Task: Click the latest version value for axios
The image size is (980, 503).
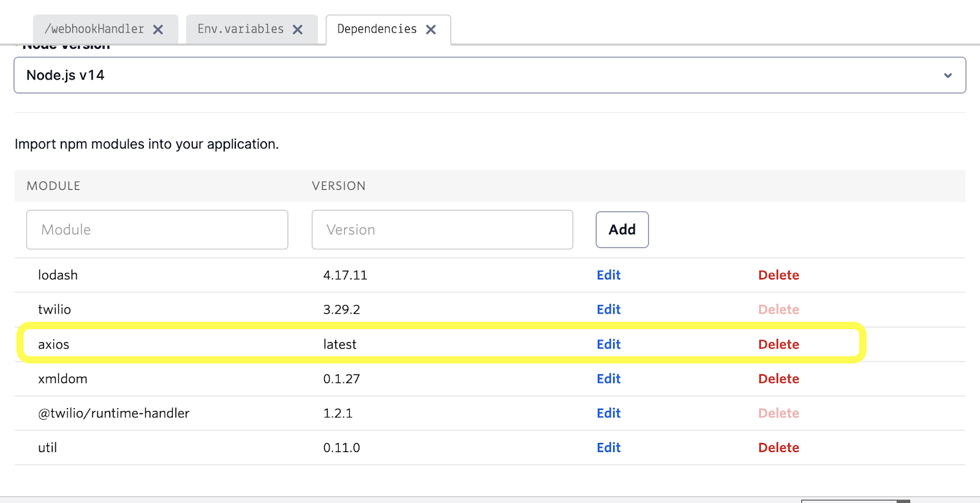Action: point(340,344)
